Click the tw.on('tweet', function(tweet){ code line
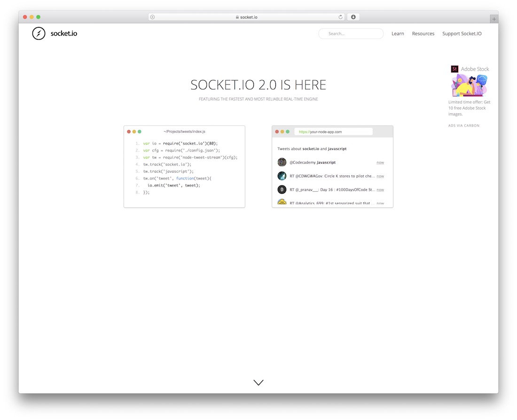 177,179
